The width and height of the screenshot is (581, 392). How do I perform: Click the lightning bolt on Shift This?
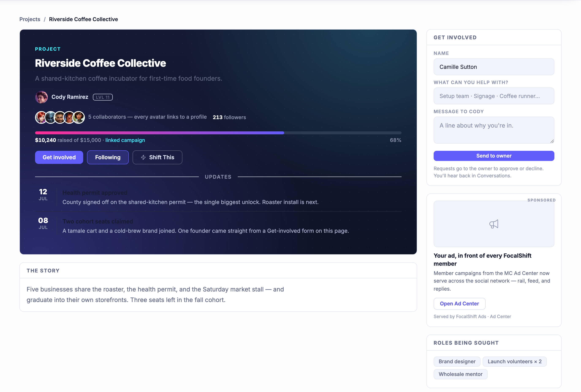click(143, 157)
